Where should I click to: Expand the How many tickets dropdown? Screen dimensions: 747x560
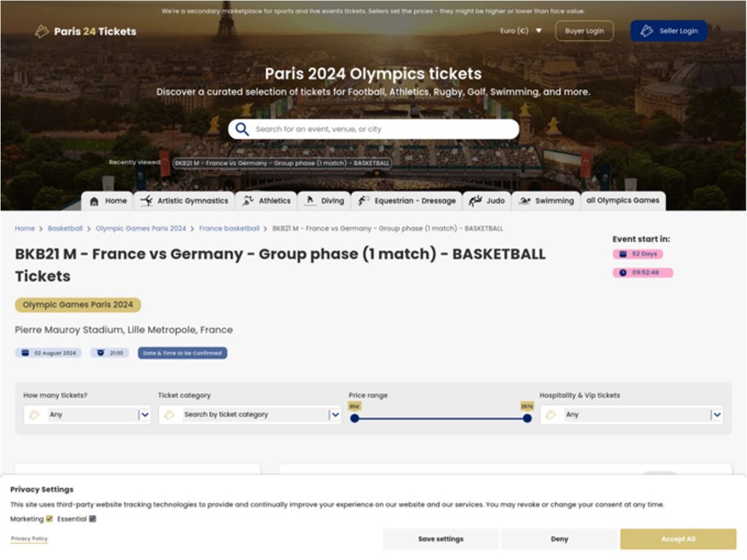[144, 415]
